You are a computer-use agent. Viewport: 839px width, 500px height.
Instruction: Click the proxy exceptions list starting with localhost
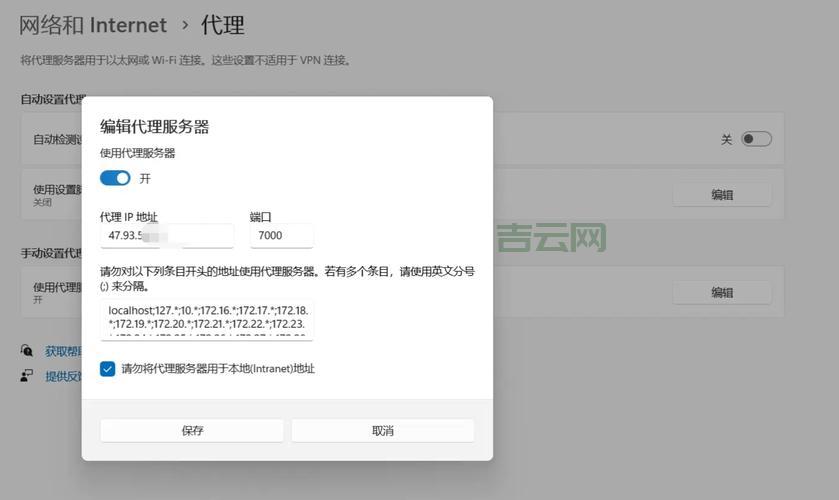pos(207,320)
